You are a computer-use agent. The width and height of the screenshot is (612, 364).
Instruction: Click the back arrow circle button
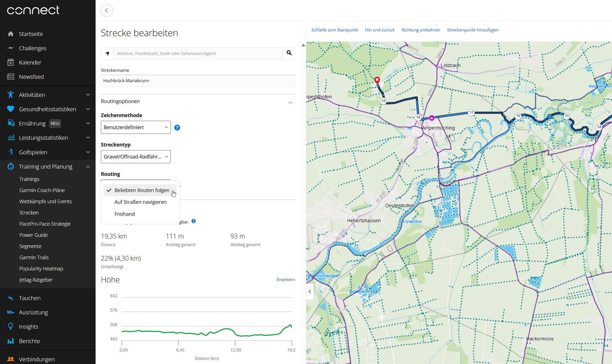point(107,11)
